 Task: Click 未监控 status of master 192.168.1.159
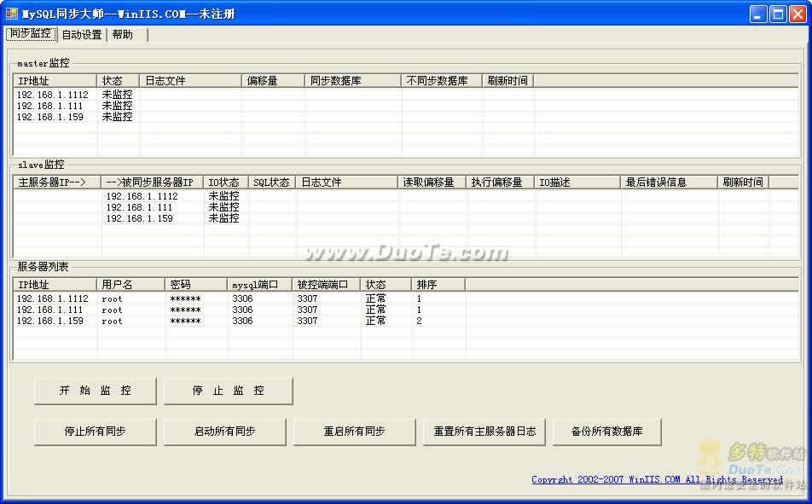tap(117, 117)
